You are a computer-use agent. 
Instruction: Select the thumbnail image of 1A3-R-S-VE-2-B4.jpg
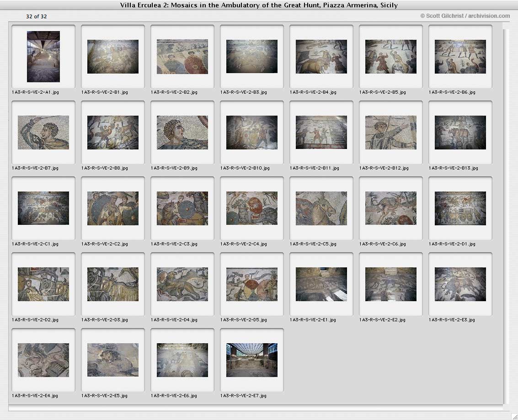(x=321, y=57)
